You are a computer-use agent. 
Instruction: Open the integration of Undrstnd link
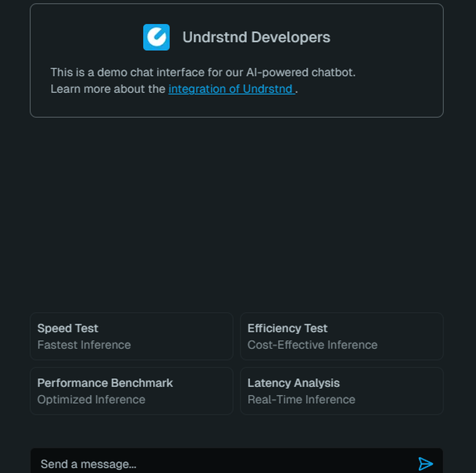[232, 89]
